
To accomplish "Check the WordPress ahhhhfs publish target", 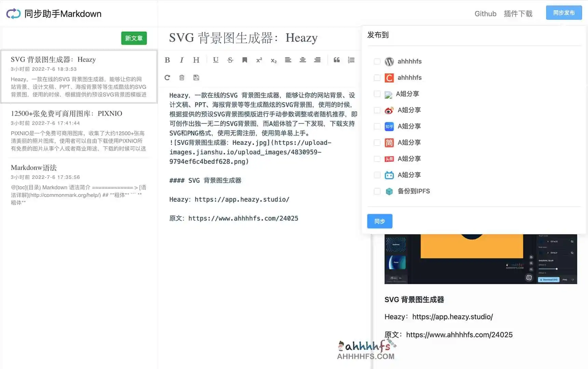I will click(x=377, y=61).
